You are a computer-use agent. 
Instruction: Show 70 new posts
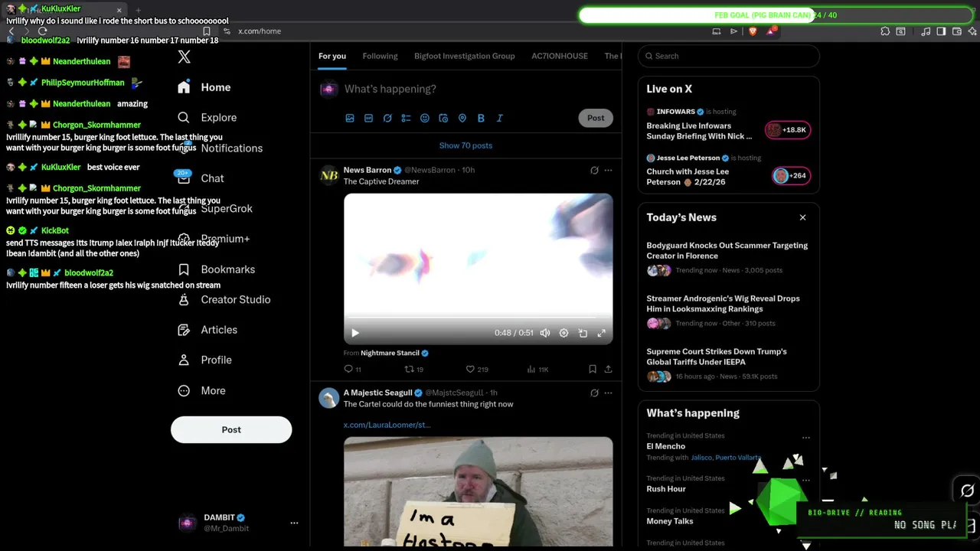(x=465, y=145)
